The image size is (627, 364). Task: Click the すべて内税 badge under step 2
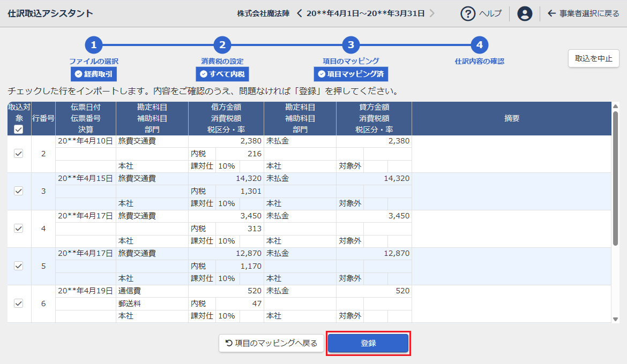click(222, 74)
